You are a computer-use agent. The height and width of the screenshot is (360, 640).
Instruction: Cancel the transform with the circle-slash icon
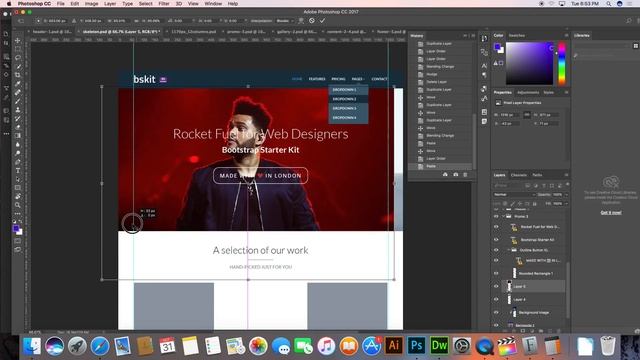pos(312,20)
